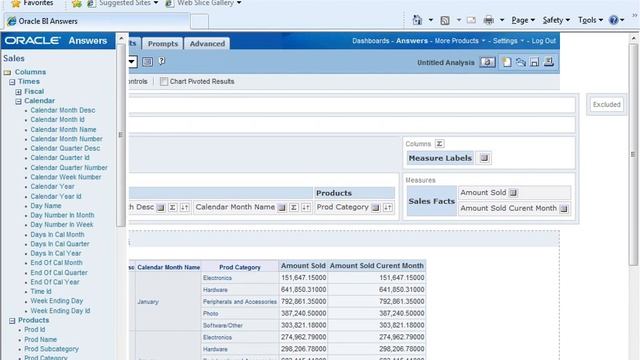
Task: Open Amount Sold properties button
Action: tap(513, 193)
